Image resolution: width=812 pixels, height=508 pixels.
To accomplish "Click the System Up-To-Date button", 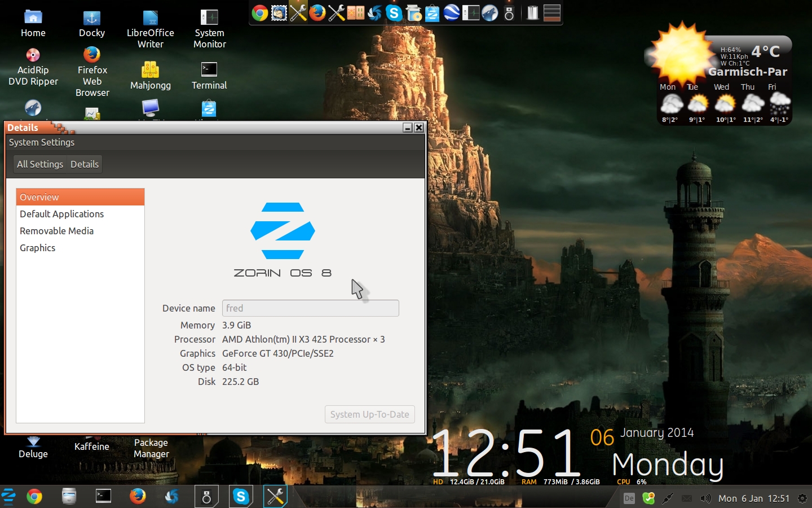I will click(369, 414).
